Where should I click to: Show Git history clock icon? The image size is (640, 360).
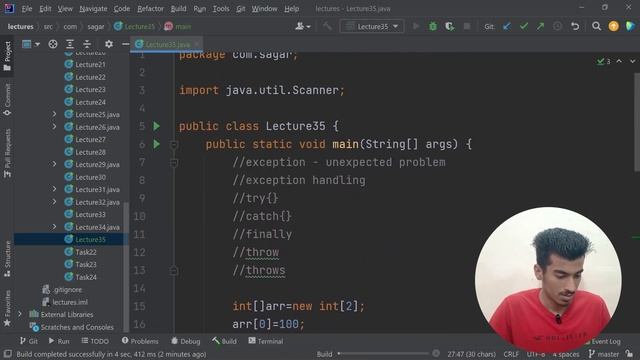(557, 27)
